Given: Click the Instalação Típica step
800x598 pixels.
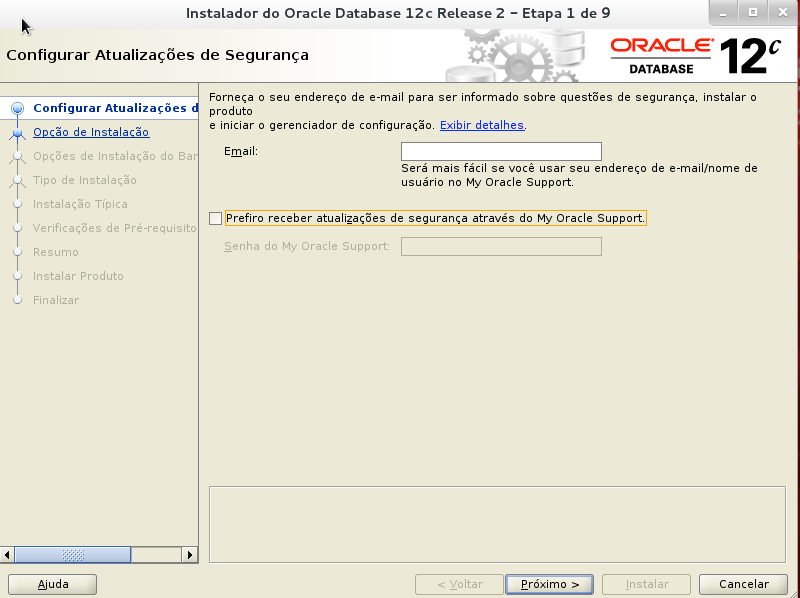Looking at the screenshot, I should 80,204.
